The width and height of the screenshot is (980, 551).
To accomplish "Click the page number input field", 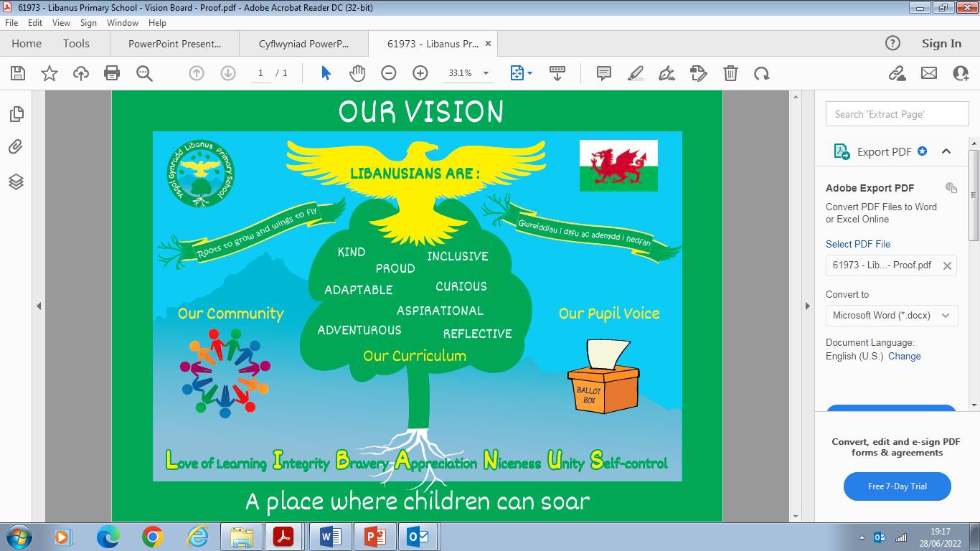I will click(260, 73).
